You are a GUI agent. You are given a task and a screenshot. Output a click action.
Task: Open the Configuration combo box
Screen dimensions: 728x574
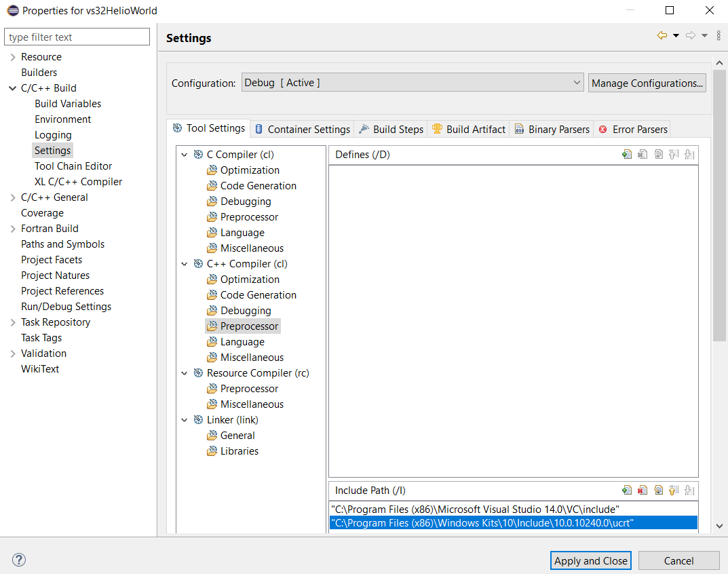413,83
